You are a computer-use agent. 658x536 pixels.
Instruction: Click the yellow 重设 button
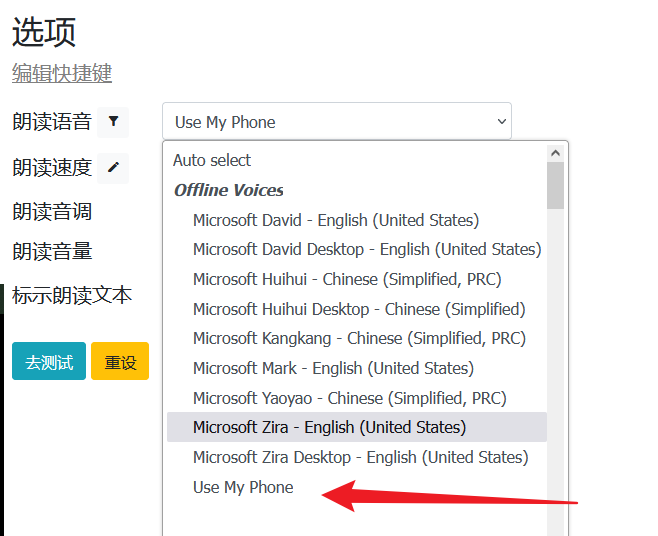[120, 362]
